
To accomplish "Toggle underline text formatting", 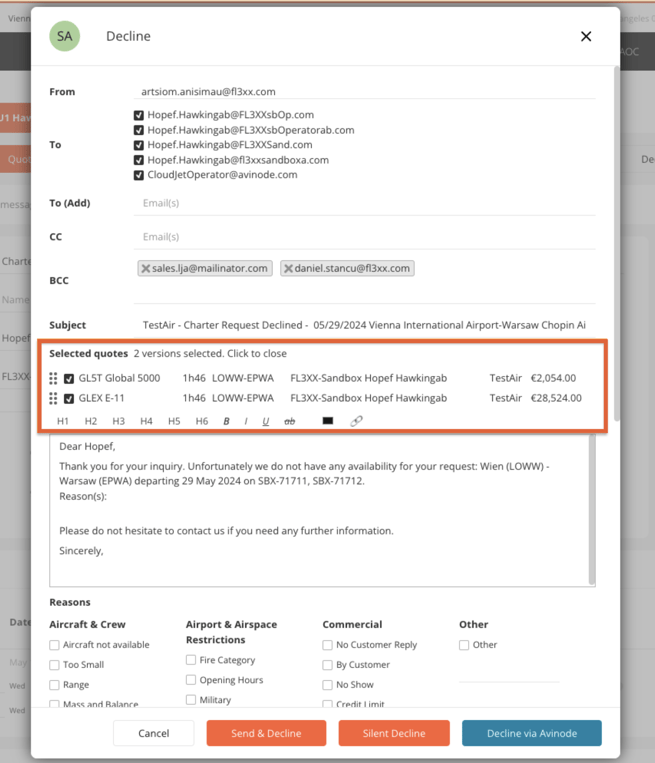I will pos(265,421).
